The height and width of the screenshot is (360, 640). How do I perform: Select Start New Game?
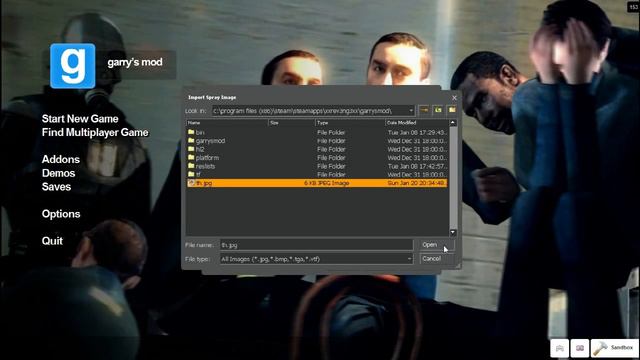[80, 119]
